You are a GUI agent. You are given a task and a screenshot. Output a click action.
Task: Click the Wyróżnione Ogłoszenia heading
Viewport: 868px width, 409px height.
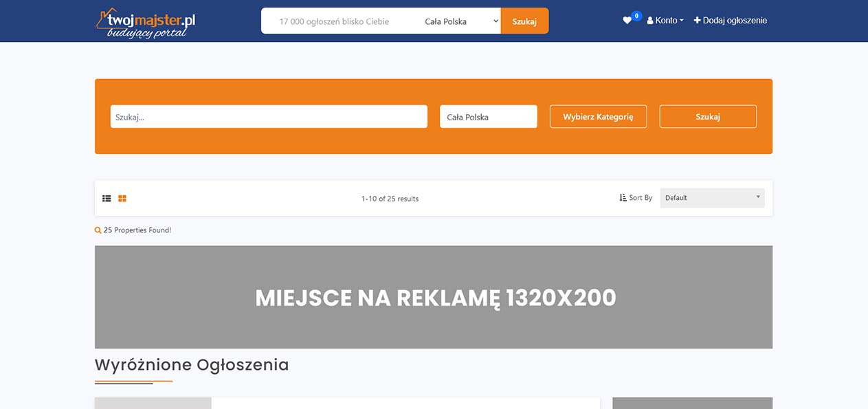coord(192,364)
